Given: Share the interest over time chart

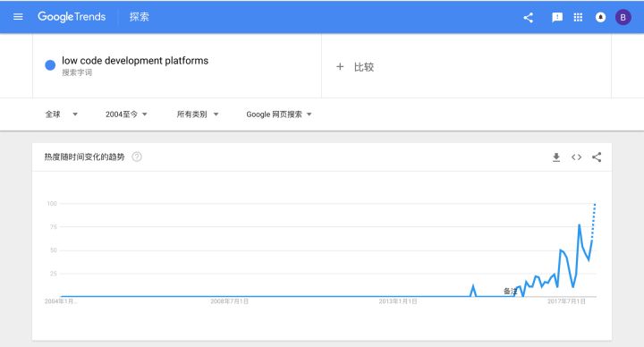Looking at the screenshot, I should (x=597, y=157).
